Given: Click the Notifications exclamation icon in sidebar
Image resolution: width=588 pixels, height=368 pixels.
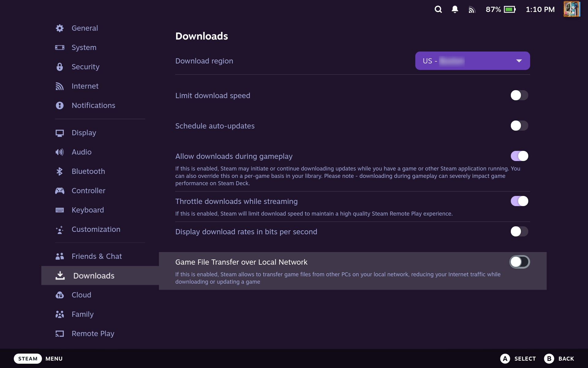Looking at the screenshot, I should pyautogui.click(x=60, y=105).
